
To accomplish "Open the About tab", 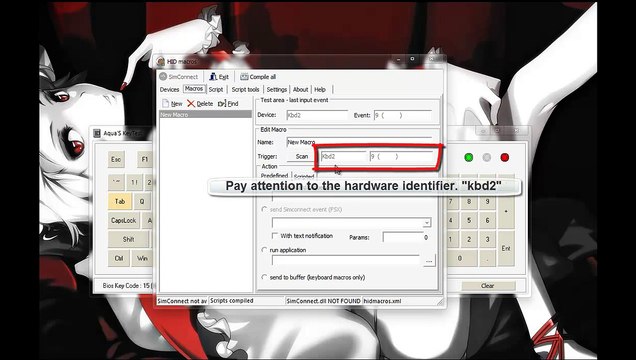I will (301, 90).
